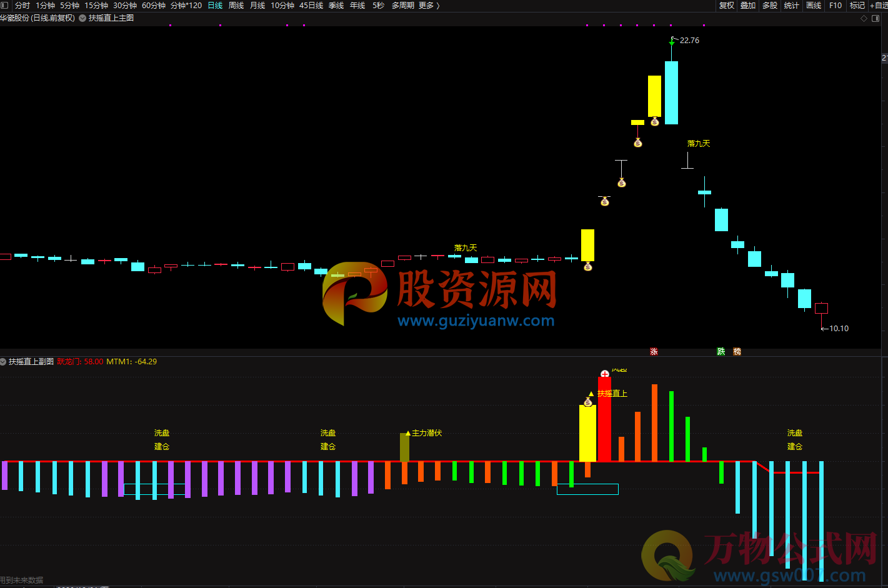Switch to 年线 yearly chart
Screen dimensions: 888x588
[357, 5]
